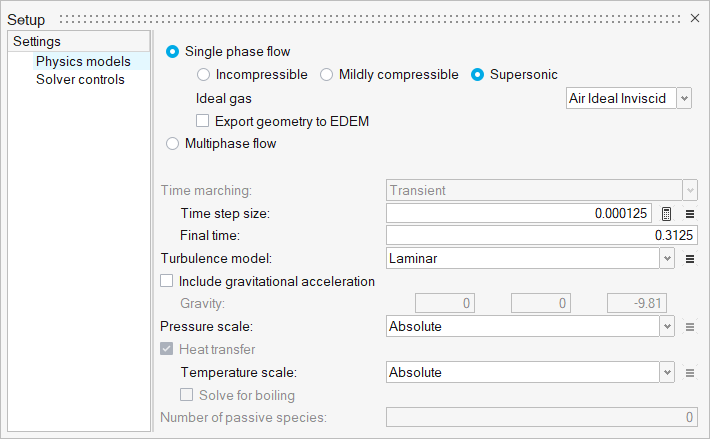
Task: Click the Final time input field
Action: pyautogui.click(x=541, y=235)
